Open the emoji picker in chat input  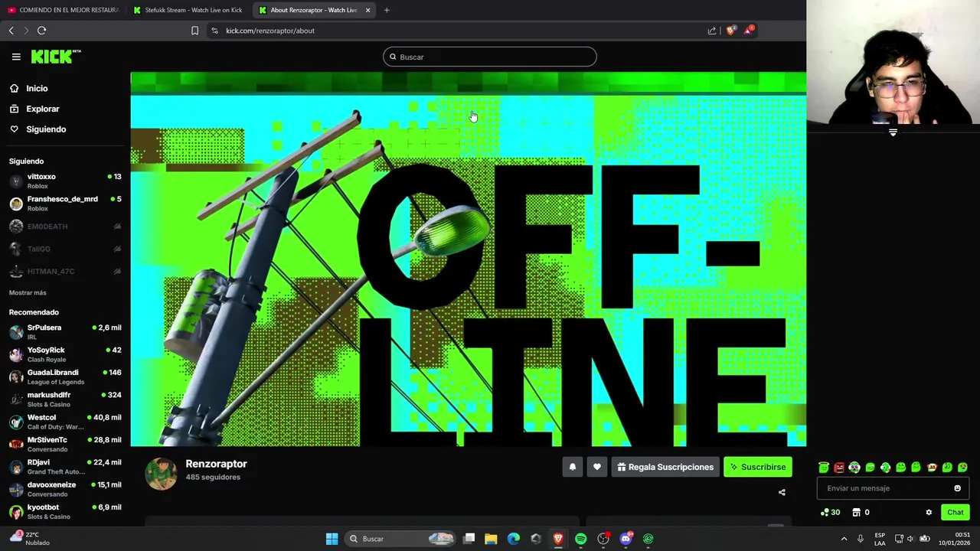pyautogui.click(x=957, y=488)
